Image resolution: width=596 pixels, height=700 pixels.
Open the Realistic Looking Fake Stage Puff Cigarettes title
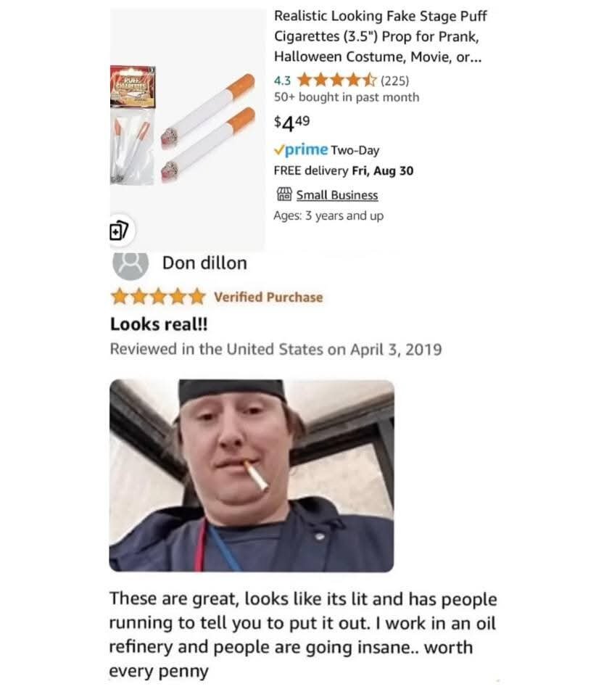pyautogui.click(x=381, y=36)
